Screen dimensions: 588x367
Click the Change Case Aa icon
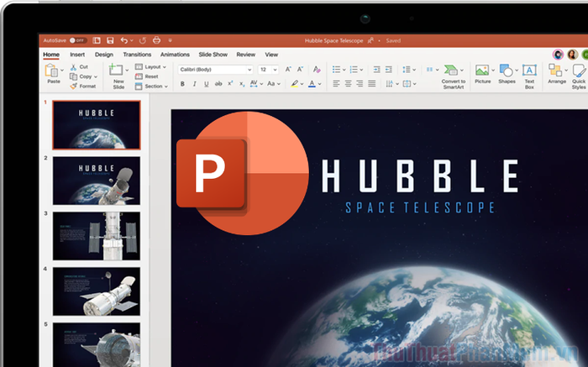(x=273, y=84)
